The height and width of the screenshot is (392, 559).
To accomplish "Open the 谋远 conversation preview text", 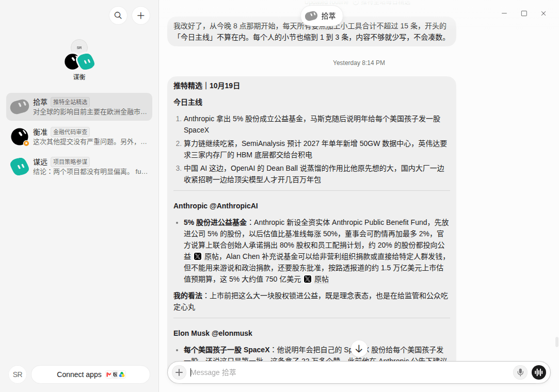I will pos(90,172).
